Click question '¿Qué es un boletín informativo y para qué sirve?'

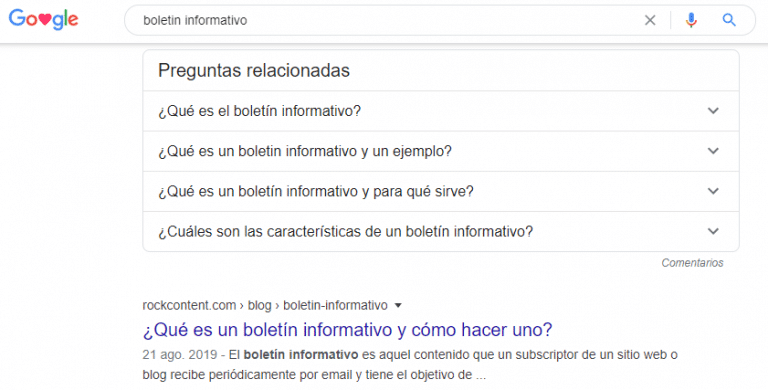tap(315, 191)
